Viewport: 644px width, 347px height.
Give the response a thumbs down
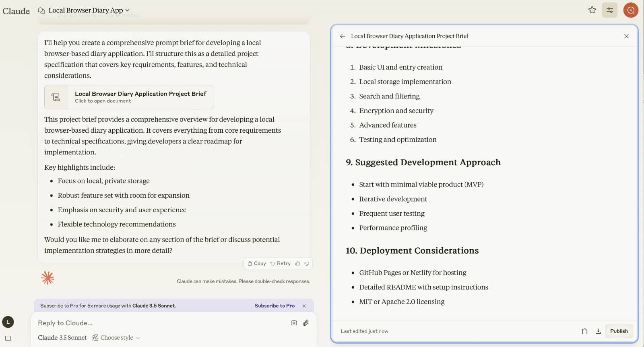point(307,263)
